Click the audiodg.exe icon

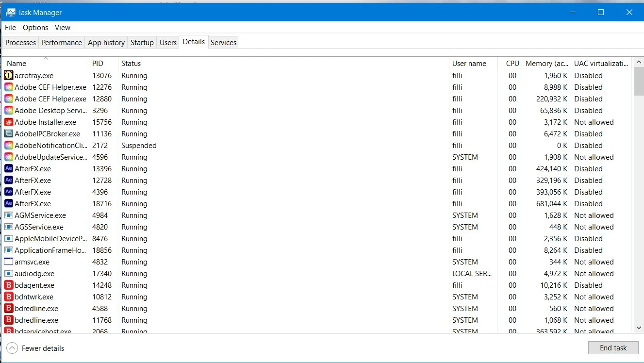[8, 273]
